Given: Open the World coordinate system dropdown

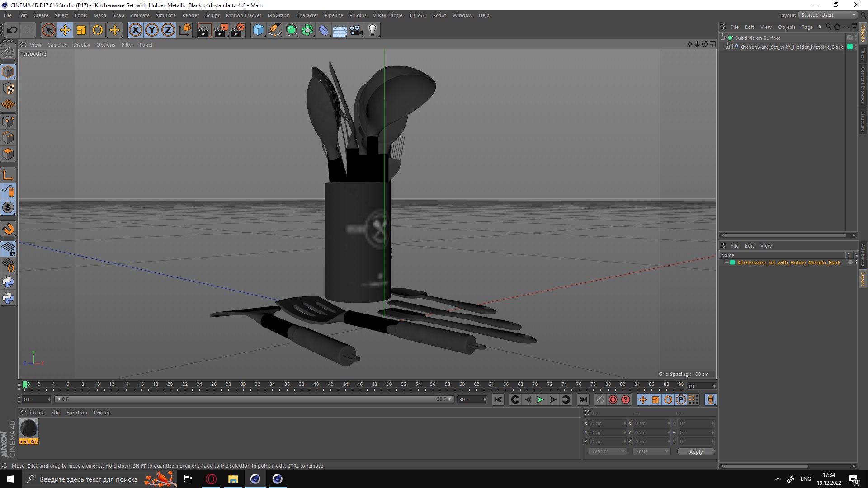Looking at the screenshot, I should tap(607, 451).
